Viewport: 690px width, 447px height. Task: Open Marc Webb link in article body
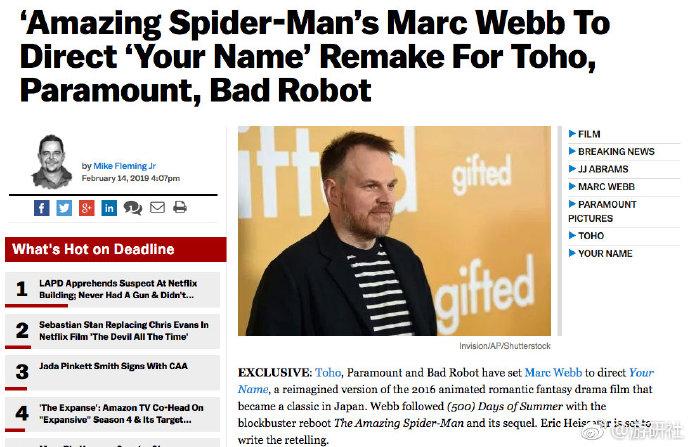click(553, 373)
